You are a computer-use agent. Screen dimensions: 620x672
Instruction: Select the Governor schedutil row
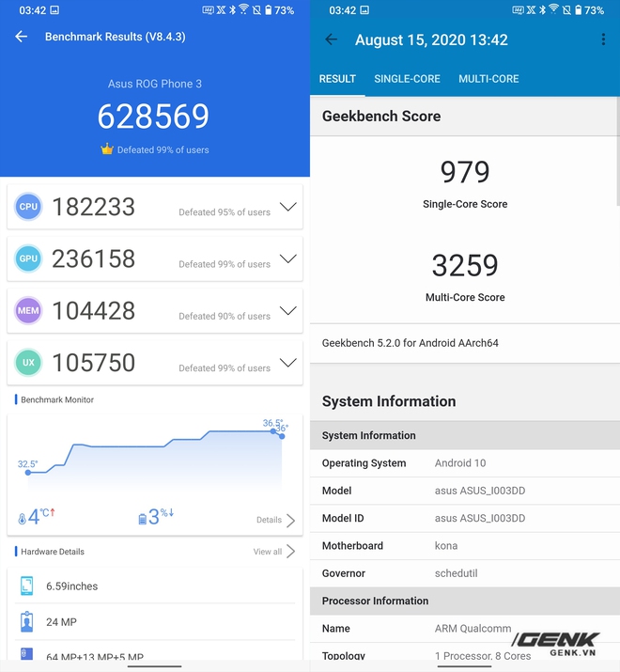465,573
